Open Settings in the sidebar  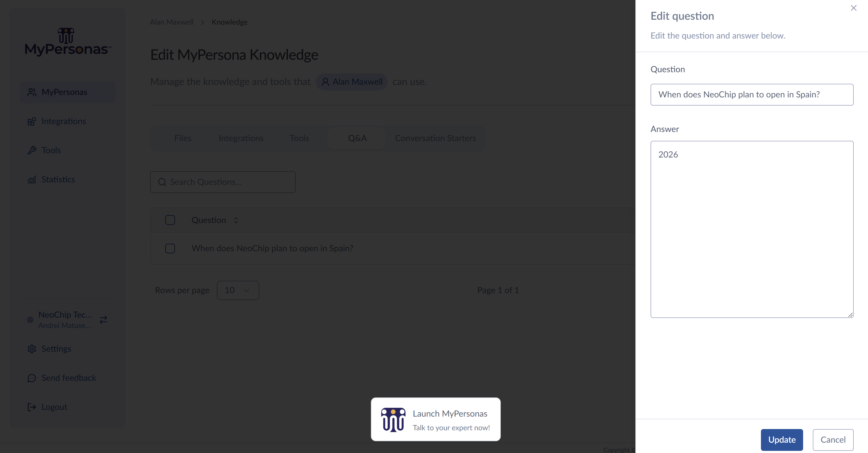68,349
